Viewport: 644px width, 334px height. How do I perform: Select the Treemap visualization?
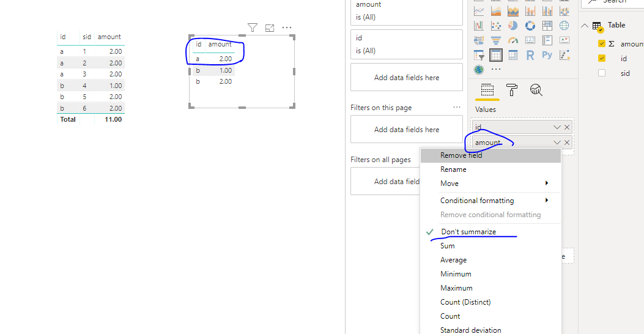click(x=547, y=26)
